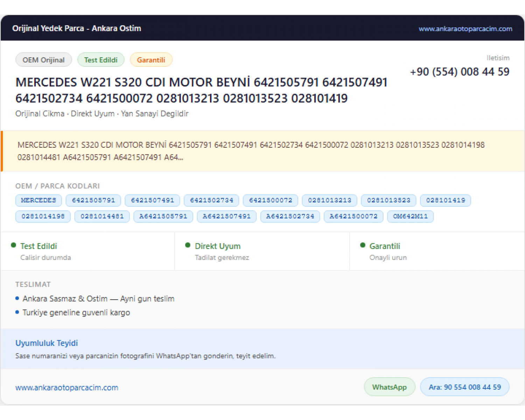The height and width of the screenshot is (420, 525).
Task: Click the green dot beside Direkt Uyum
Action: [x=188, y=245]
